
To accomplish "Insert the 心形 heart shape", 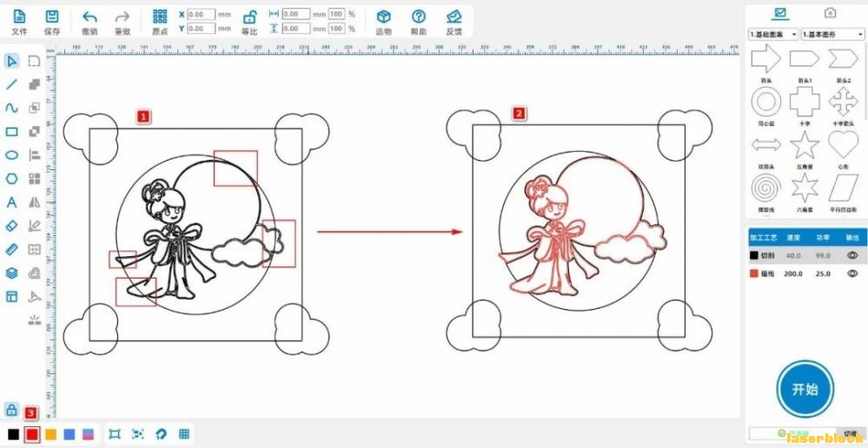I will coord(843,145).
